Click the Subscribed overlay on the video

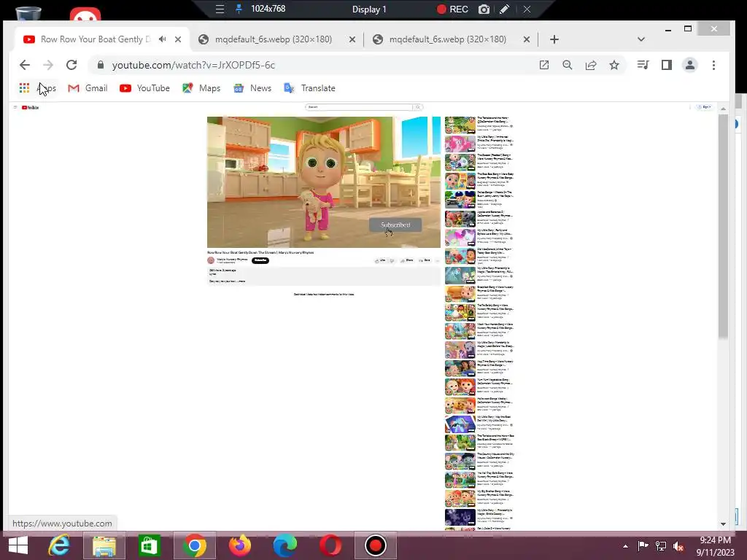click(x=395, y=225)
